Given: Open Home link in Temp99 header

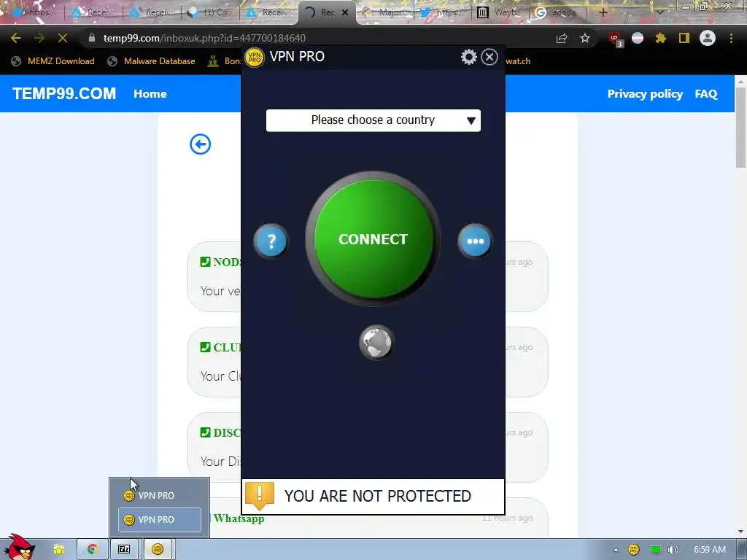Looking at the screenshot, I should pos(150,94).
